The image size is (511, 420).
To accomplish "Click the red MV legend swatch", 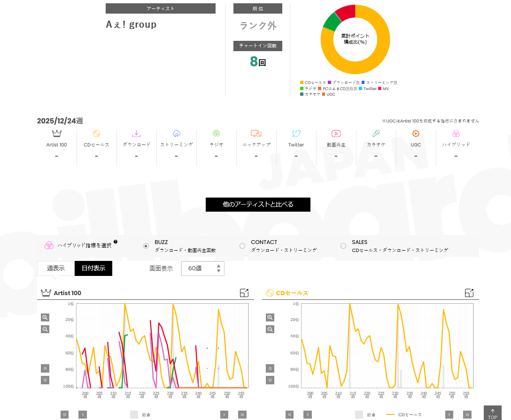I will (x=379, y=89).
